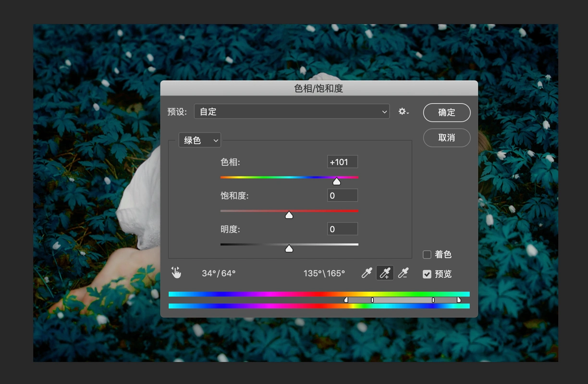Click a range marker on the color spectrum bar
This screenshot has height=384, width=588.
(x=372, y=299)
